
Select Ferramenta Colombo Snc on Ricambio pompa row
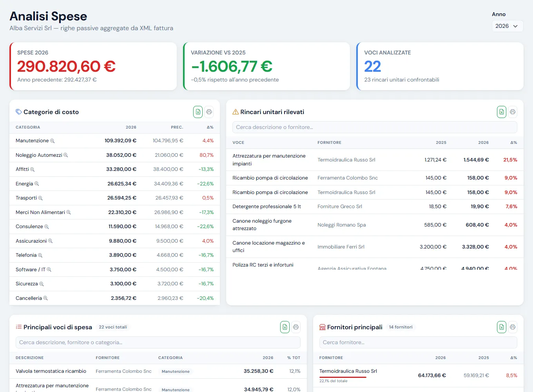pyautogui.click(x=348, y=178)
